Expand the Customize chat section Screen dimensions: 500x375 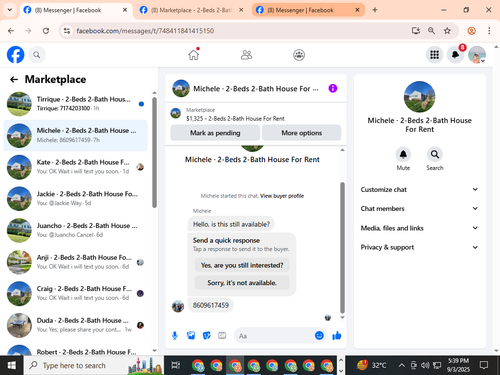pyautogui.click(x=419, y=190)
